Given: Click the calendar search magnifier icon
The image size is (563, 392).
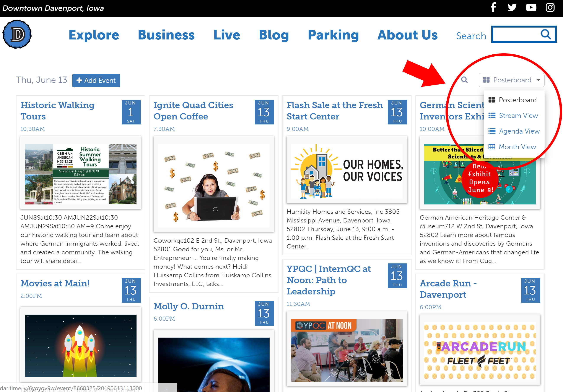Looking at the screenshot, I should (x=464, y=80).
